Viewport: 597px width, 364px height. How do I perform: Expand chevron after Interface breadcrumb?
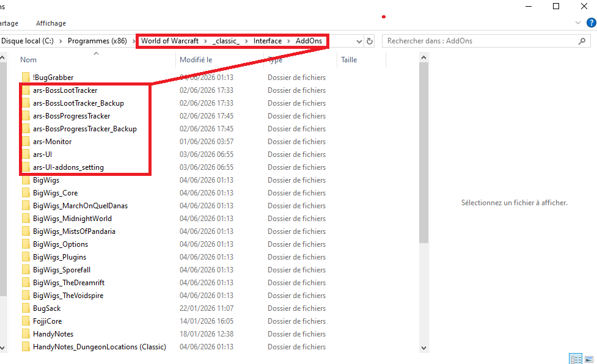tap(288, 41)
